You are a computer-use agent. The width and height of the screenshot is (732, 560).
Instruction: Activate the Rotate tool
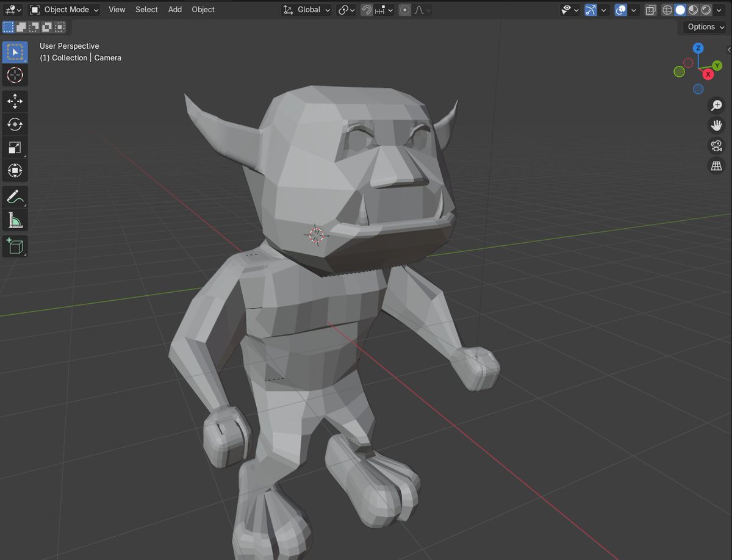[15, 124]
